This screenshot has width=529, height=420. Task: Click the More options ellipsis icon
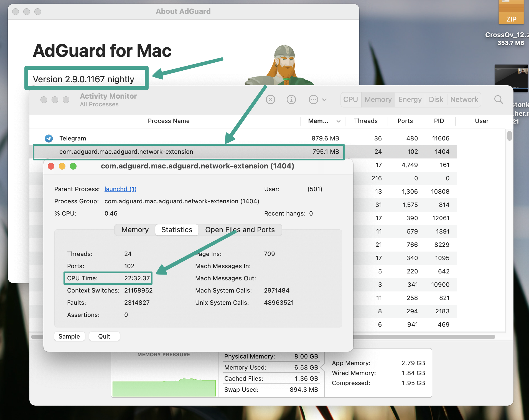tap(313, 99)
